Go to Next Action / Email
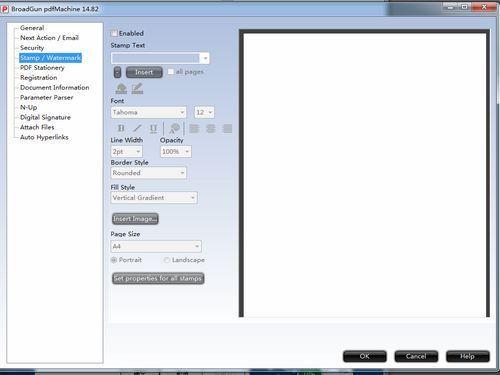Screen dimensions: 500x375 [49, 38]
